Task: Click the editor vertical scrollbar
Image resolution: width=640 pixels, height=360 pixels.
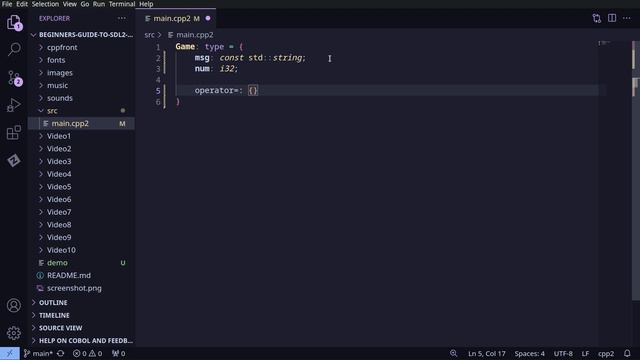Action: 636,171
